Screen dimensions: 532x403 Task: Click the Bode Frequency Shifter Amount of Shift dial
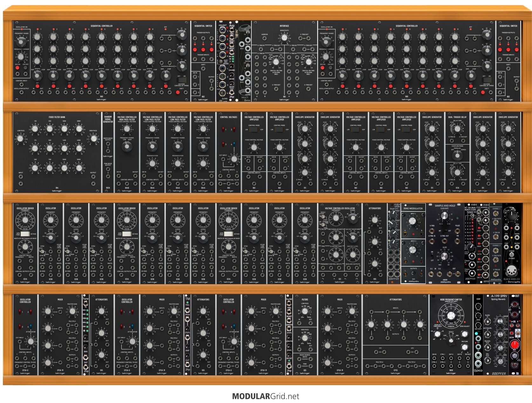(x=451, y=316)
